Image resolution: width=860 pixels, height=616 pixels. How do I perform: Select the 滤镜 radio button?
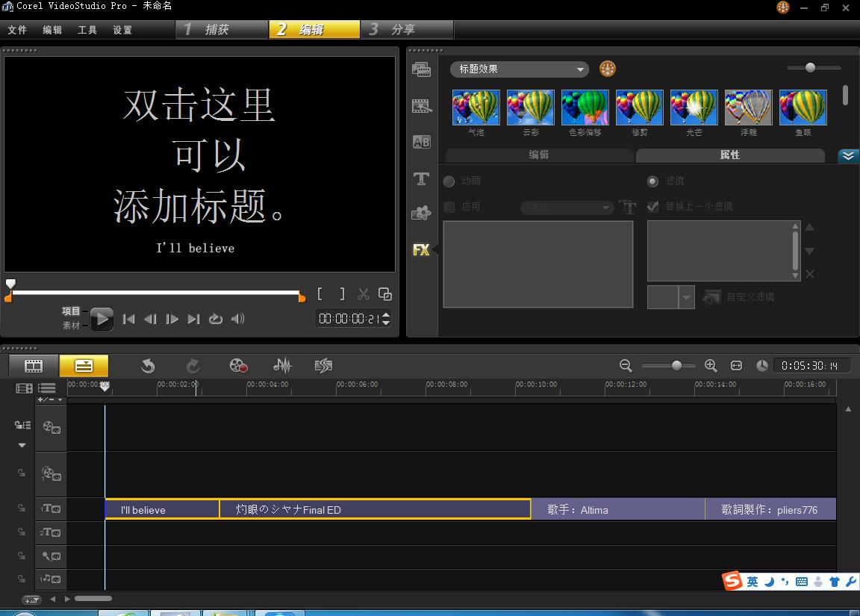point(652,181)
